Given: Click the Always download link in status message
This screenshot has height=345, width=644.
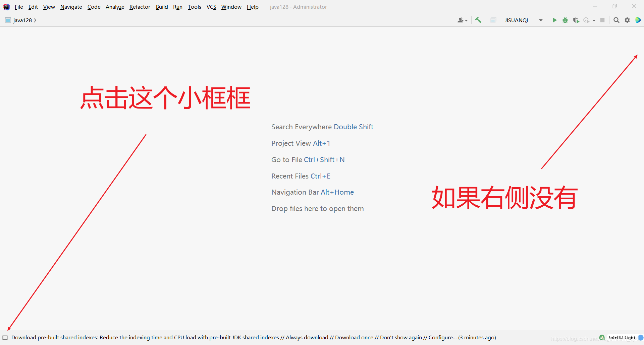Looking at the screenshot, I should click(x=307, y=337).
